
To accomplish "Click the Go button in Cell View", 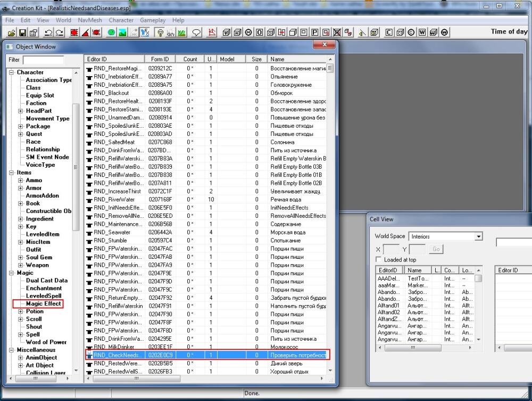I will (436, 249).
